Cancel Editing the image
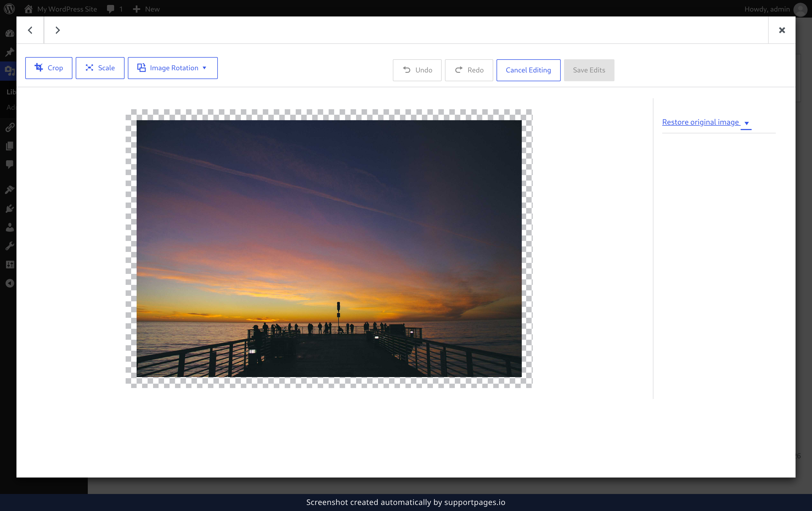812x511 pixels. (x=528, y=70)
